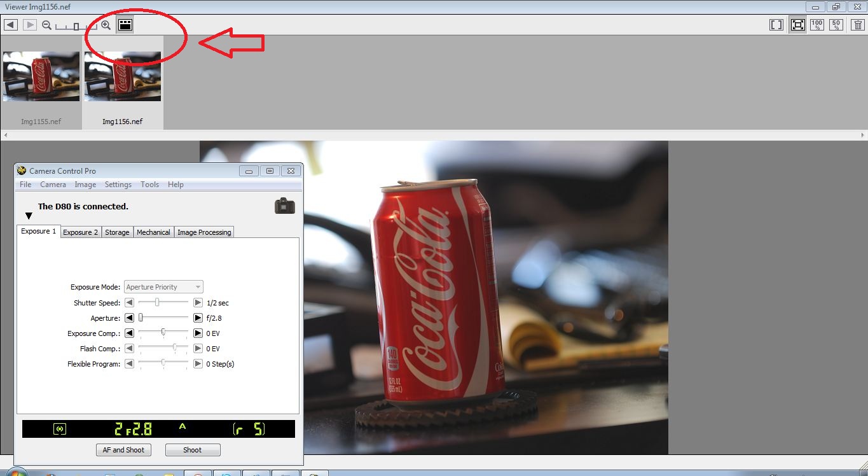This screenshot has height=476, width=868.
Task: Decrease Exposure Comp. with left arrow
Action: pos(129,333)
